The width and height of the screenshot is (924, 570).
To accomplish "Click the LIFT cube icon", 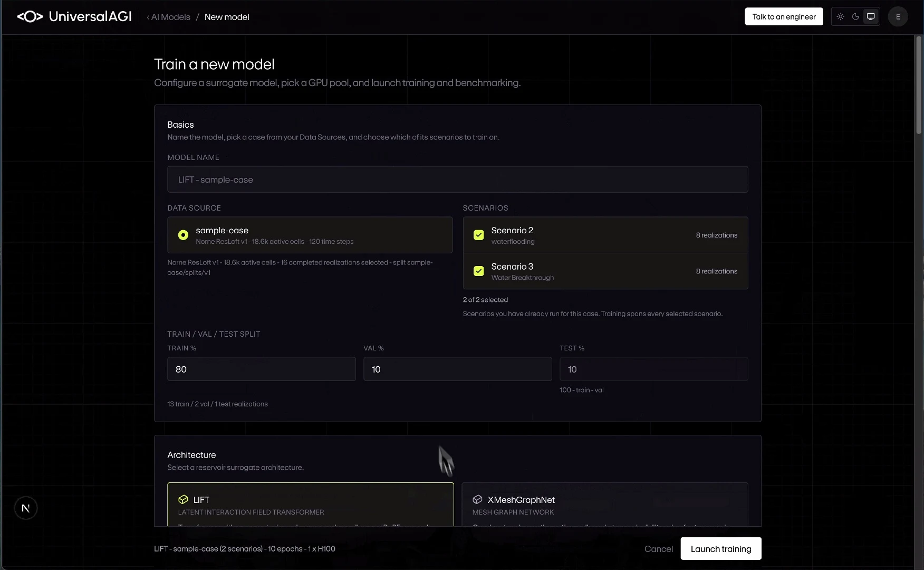I will (183, 499).
